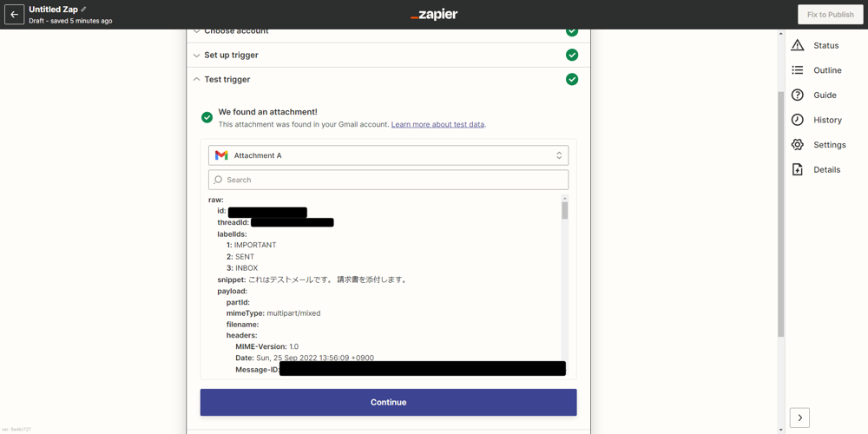Click the Gmail icon in attachment selector
The height and width of the screenshot is (434, 868).
tap(221, 155)
